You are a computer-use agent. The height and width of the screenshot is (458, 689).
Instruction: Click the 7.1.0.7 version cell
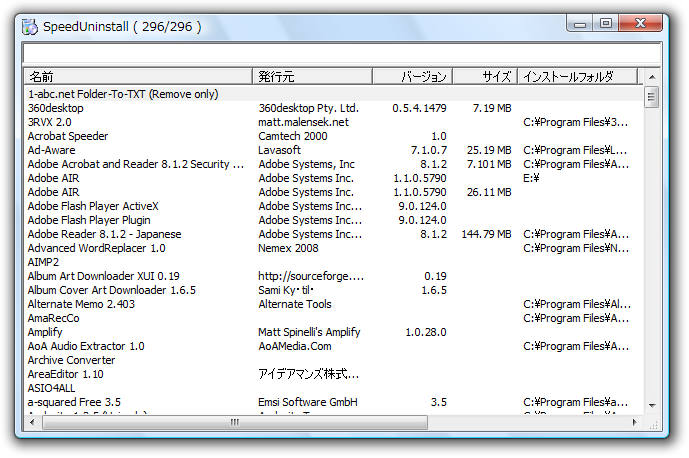pyautogui.click(x=429, y=150)
